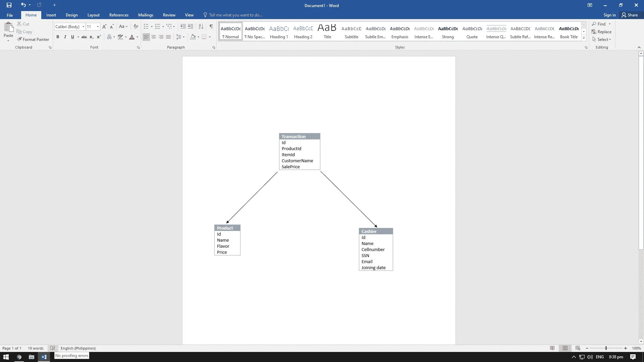Viewport: 644px width, 362px height.
Task: Open Ribbon Display Options
Action: [x=590, y=5]
